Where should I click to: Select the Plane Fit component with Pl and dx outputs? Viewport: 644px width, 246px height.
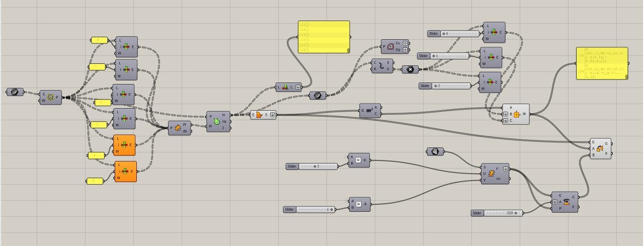click(179, 128)
